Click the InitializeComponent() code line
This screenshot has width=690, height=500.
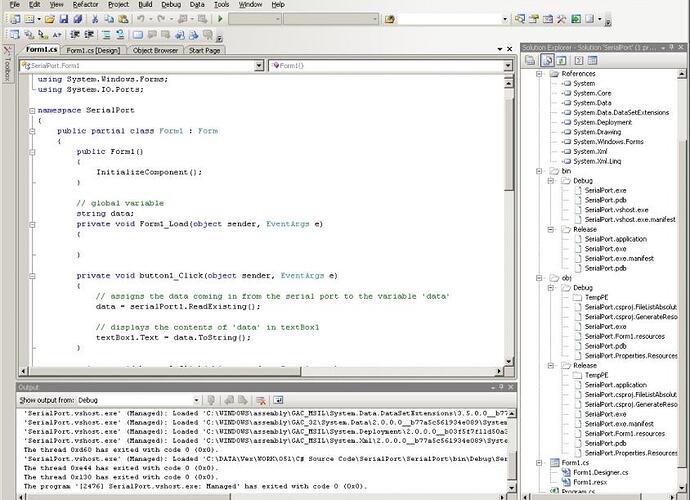(149, 172)
